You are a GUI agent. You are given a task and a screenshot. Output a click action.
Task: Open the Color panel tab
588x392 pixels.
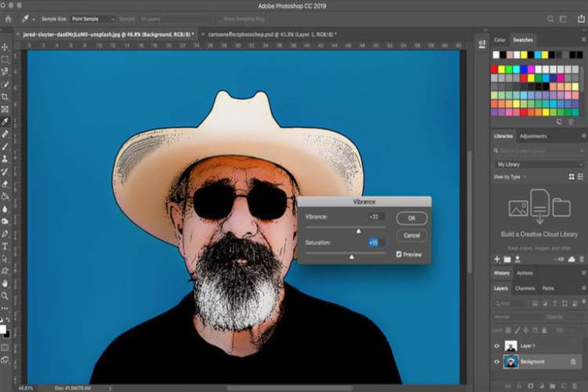point(499,40)
